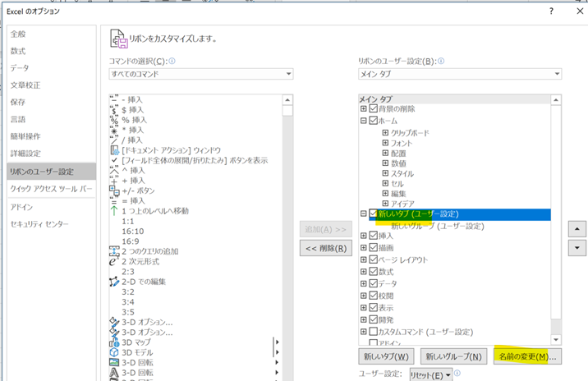Open help with the question mark
The width and height of the screenshot is (588, 381).
pyautogui.click(x=551, y=11)
